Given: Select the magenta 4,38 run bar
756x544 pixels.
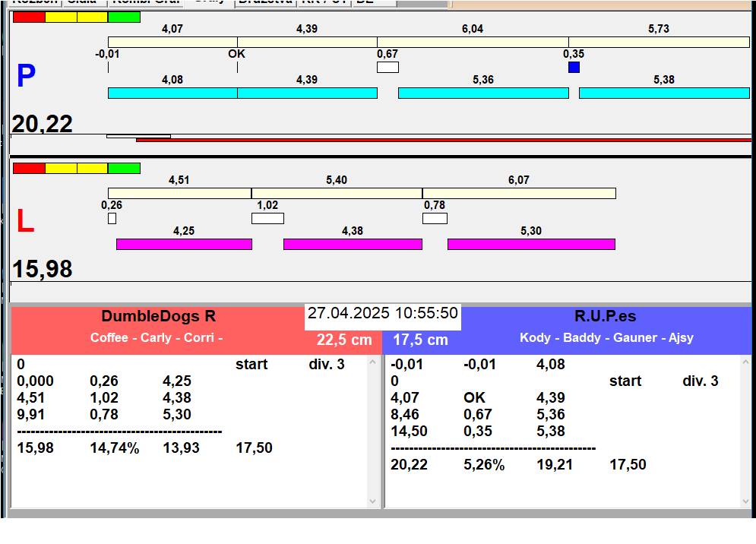Looking at the screenshot, I should pos(353,244).
